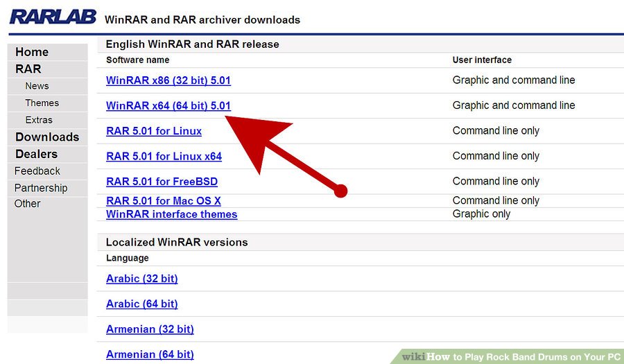Download the Armenian (64 bit) version
The image size is (624, 364).
pos(150,354)
